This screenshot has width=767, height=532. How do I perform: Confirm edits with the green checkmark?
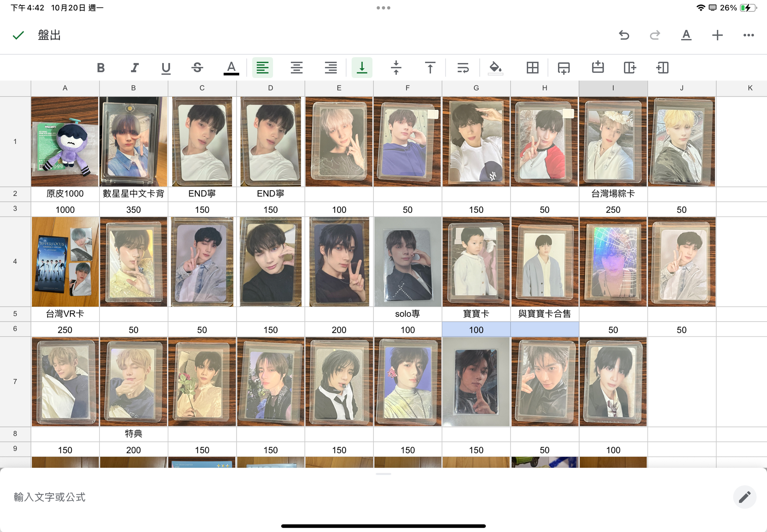tap(18, 35)
